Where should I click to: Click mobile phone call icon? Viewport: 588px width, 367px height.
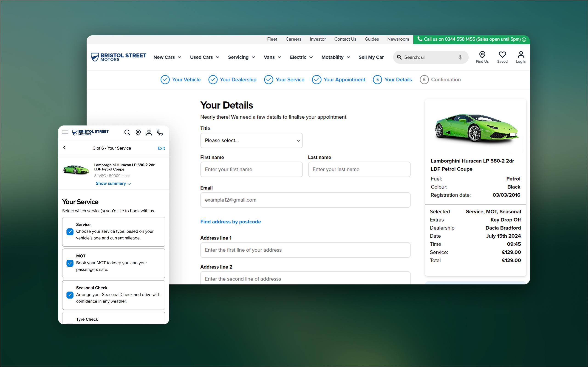pyautogui.click(x=160, y=133)
